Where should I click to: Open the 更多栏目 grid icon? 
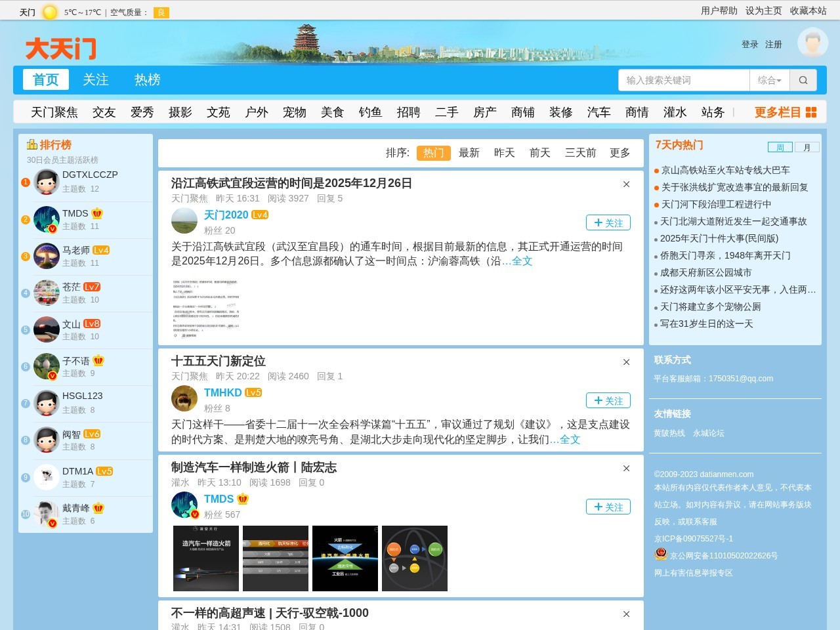[810, 112]
